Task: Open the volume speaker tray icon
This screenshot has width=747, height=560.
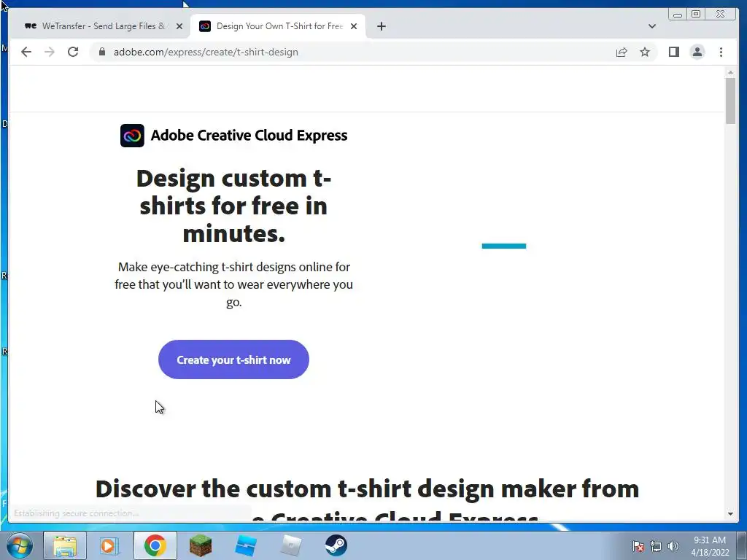Action: pyautogui.click(x=673, y=546)
